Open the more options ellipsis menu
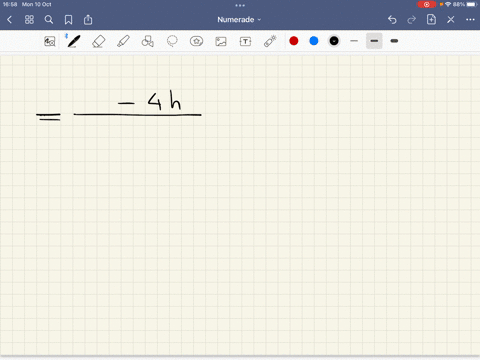 [470, 20]
